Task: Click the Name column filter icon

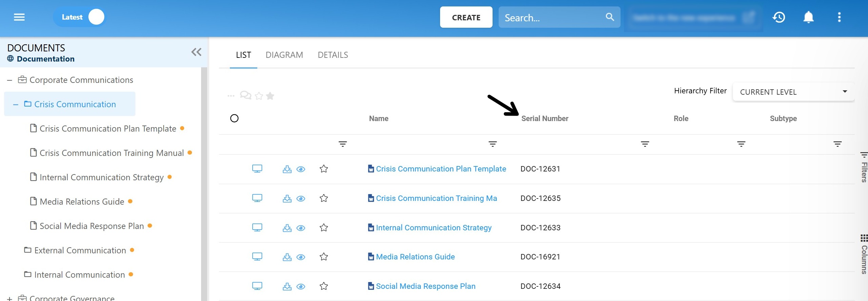Action: click(492, 144)
